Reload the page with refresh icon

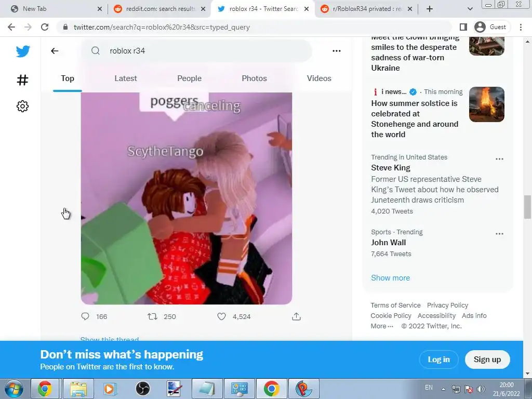coord(45,27)
